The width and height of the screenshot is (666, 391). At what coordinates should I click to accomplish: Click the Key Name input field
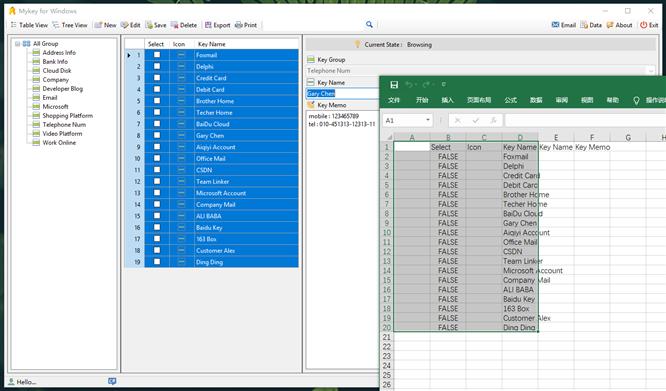coord(342,93)
